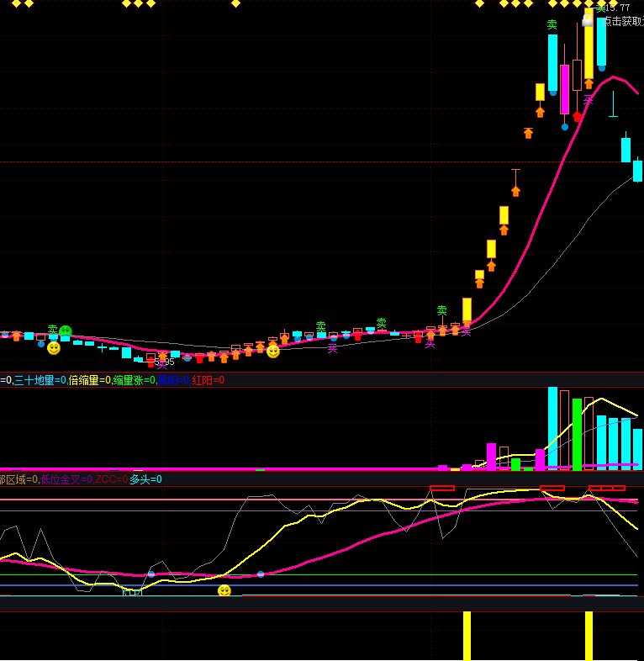
Task: Click the left yellow signal bar in the bottom panel
Action: tap(467, 635)
